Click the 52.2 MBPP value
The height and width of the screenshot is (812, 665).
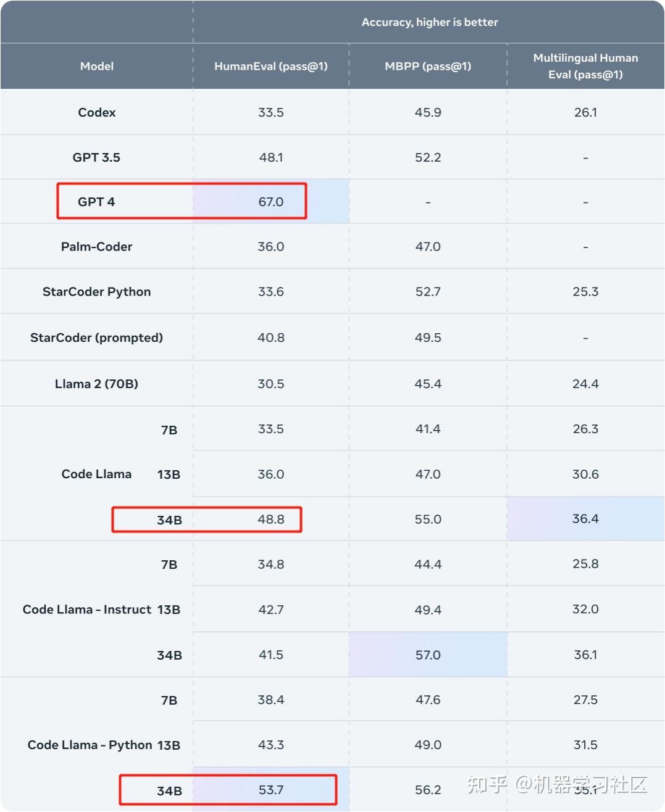428,157
